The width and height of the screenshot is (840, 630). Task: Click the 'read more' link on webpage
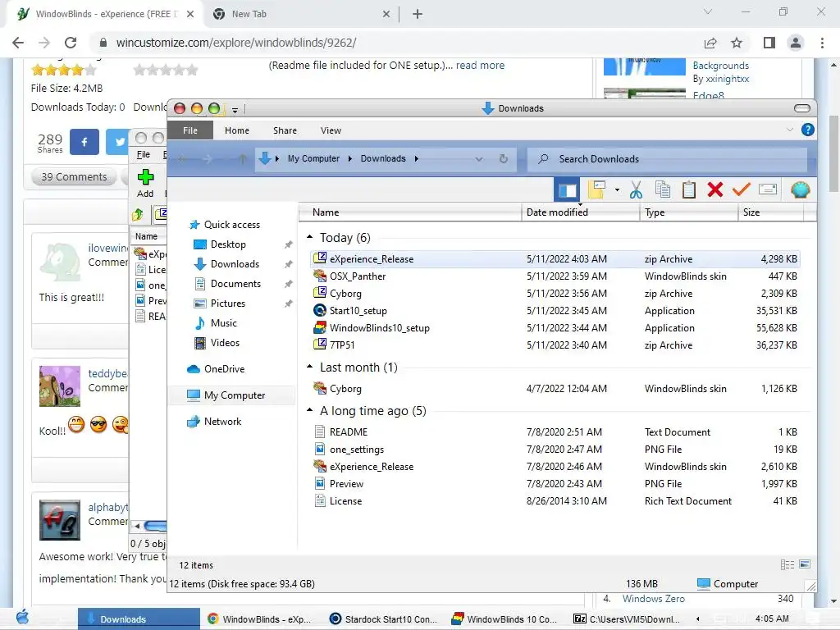480,66
